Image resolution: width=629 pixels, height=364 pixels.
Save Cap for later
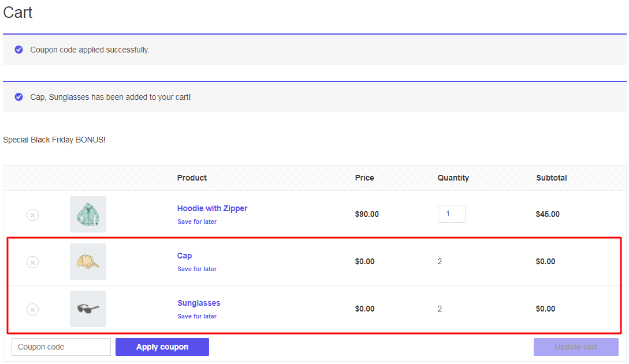pos(197,269)
